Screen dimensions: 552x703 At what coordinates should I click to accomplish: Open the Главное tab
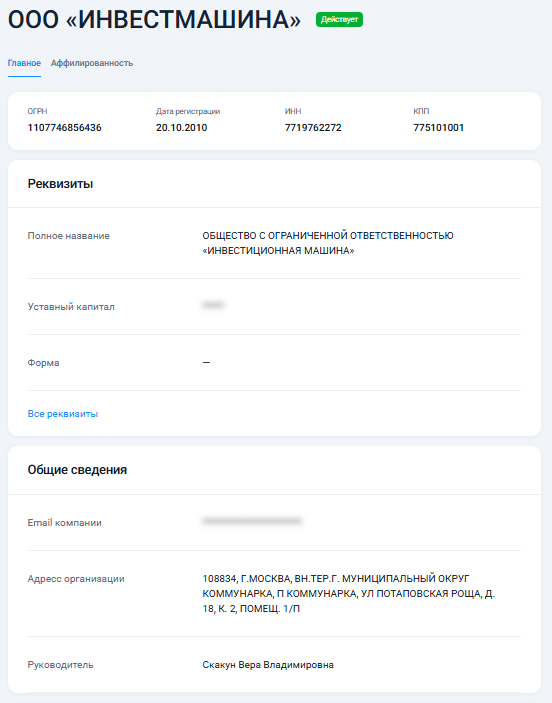coord(24,63)
